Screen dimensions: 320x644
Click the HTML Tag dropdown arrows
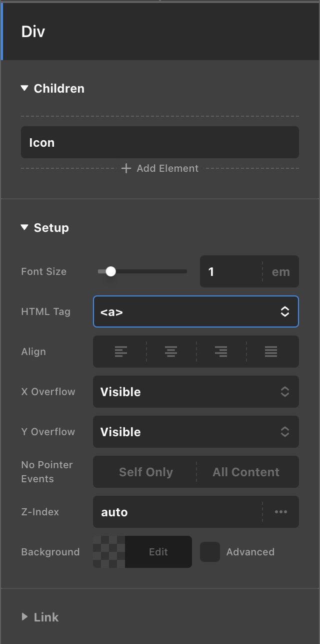(284, 311)
